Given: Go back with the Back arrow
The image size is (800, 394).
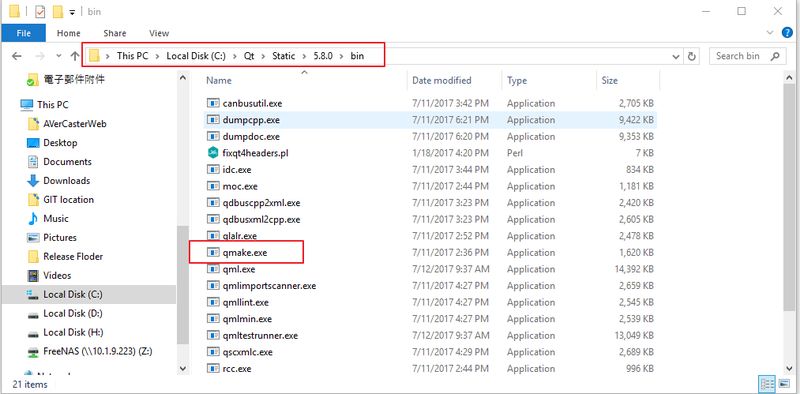Looking at the screenshot, I should [x=17, y=56].
